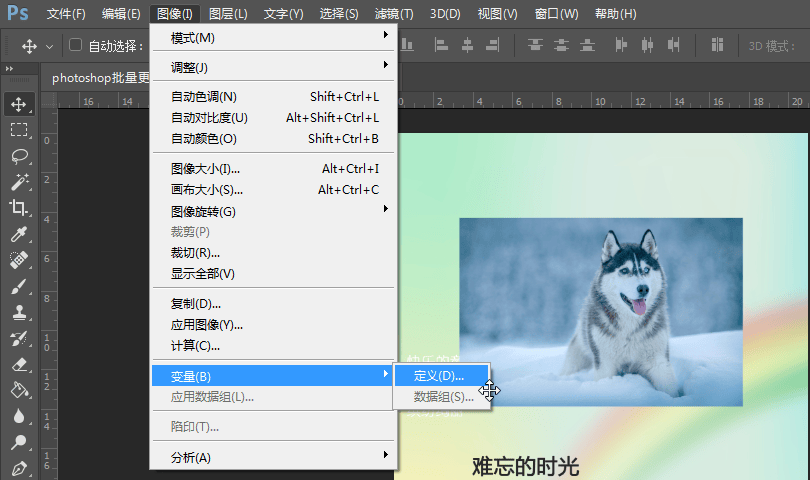
Task: Open the 滤镜(T) menu
Action: (x=394, y=14)
